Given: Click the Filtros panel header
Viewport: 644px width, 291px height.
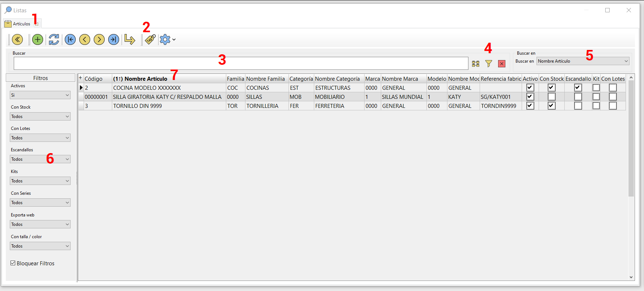Looking at the screenshot, I should 41,78.
